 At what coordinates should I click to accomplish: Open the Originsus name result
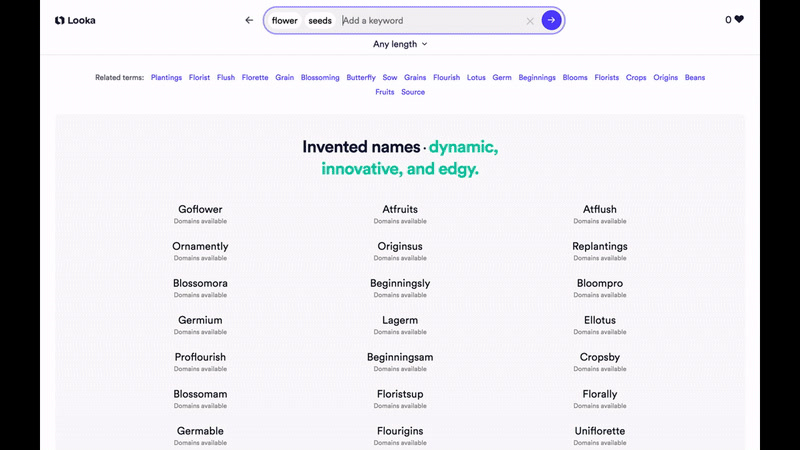pos(400,246)
